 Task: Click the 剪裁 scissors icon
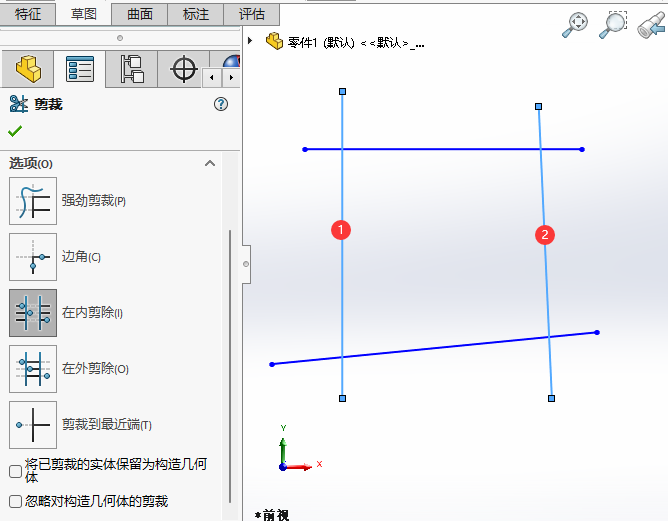18,104
